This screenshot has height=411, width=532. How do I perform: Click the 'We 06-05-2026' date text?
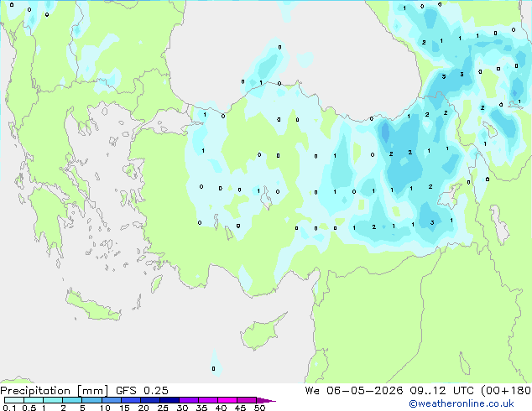coord(354,391)
